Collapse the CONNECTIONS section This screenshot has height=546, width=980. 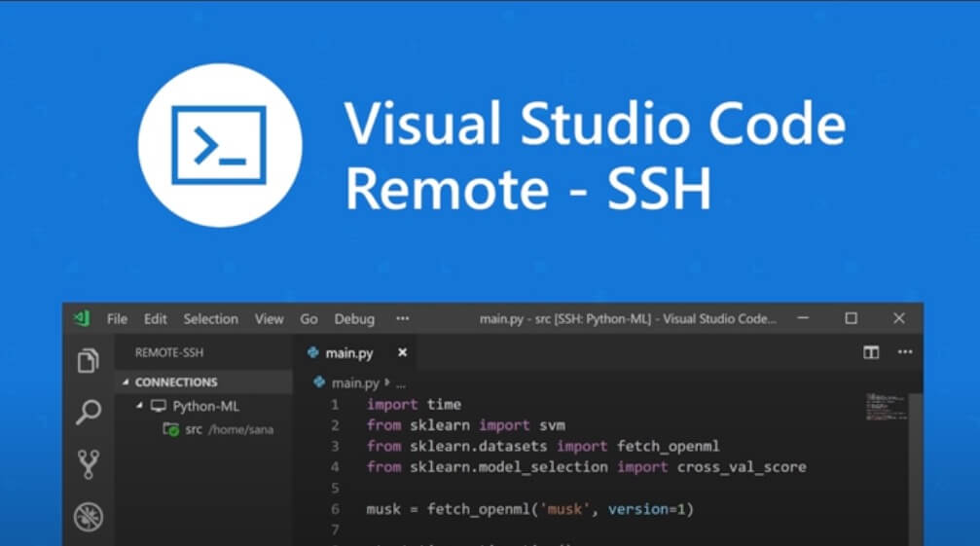click(x=126, y=382)
